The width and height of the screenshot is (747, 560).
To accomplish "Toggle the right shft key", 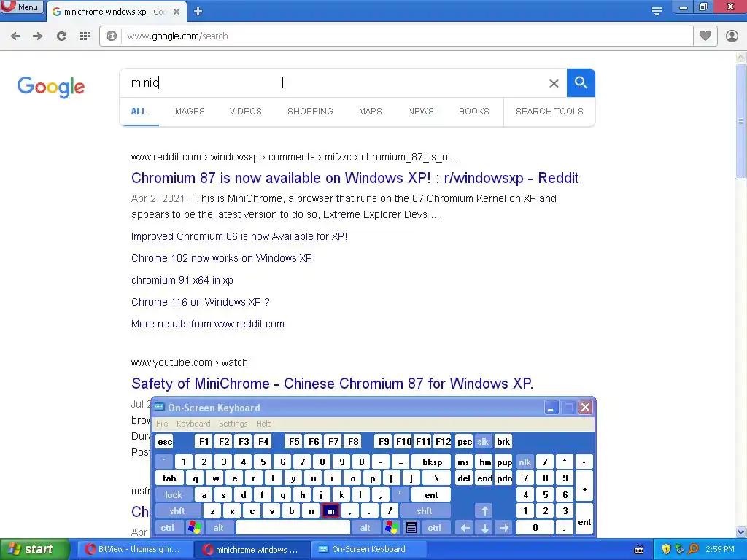I will (x=424, y=511).
